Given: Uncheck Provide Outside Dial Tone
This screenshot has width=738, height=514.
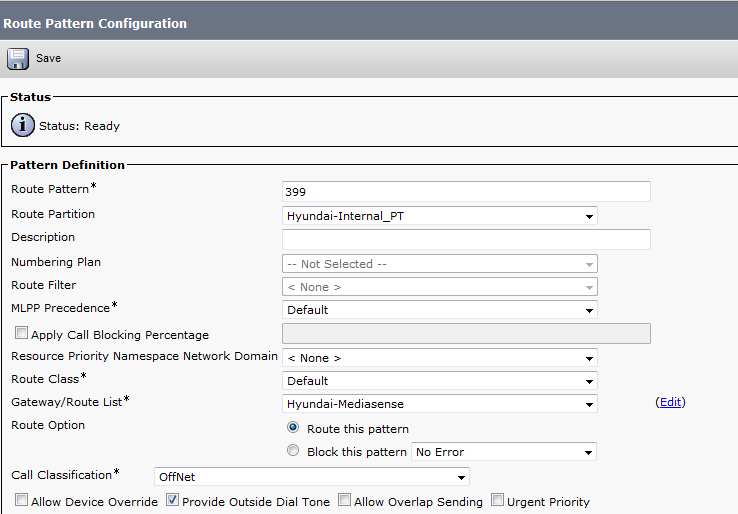Looking at the screenshot, I should 172,501.
